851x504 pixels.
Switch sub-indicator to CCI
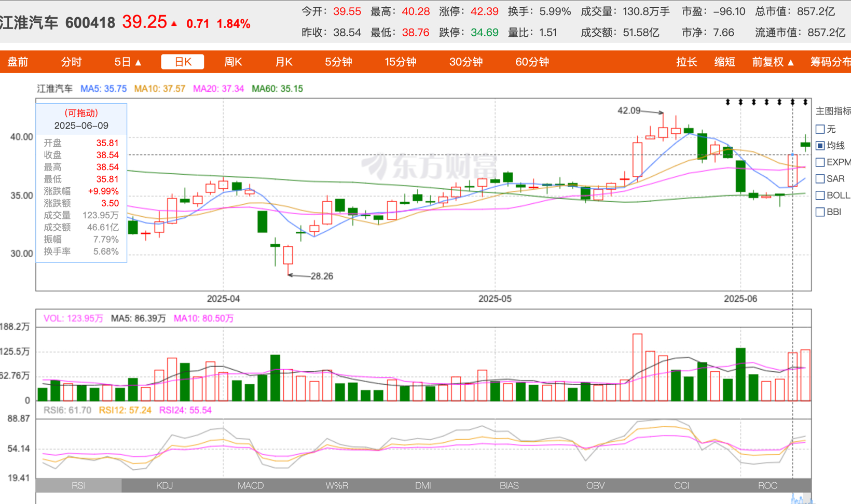(x=681, y=486)
